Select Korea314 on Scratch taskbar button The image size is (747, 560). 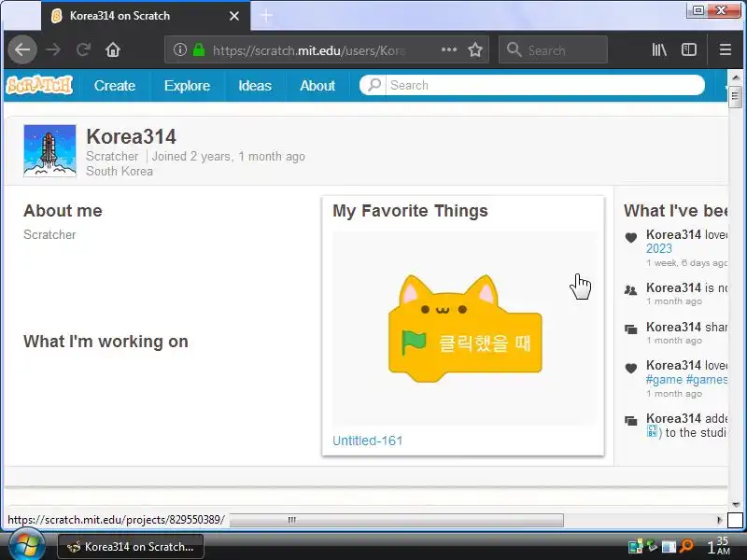coord(131,547)
